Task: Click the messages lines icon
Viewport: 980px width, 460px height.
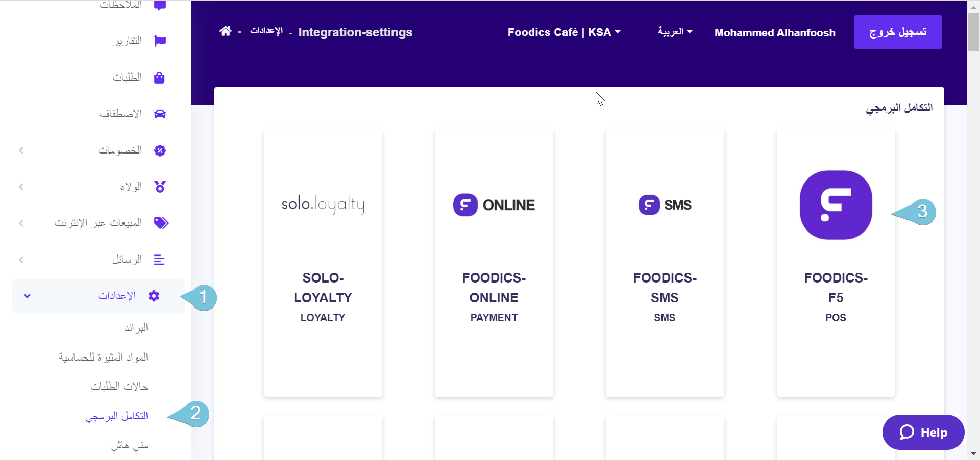Action: pos(159,260)
